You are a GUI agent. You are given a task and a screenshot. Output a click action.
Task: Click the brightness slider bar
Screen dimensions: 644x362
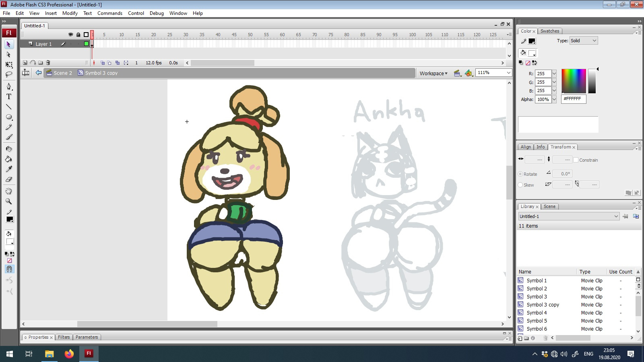point(592,81)
